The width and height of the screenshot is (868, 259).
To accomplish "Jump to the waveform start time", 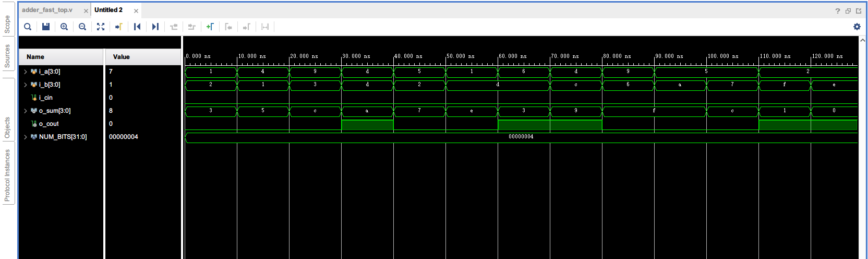I will 137,27.
